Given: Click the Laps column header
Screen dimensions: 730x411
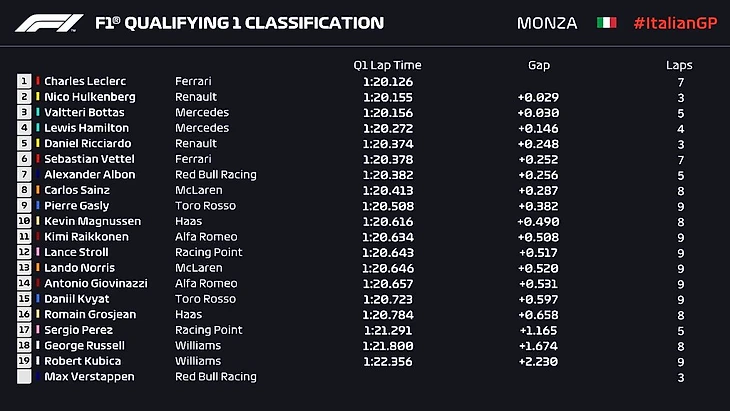Looking at the screenshot, I should pos(679,65).
